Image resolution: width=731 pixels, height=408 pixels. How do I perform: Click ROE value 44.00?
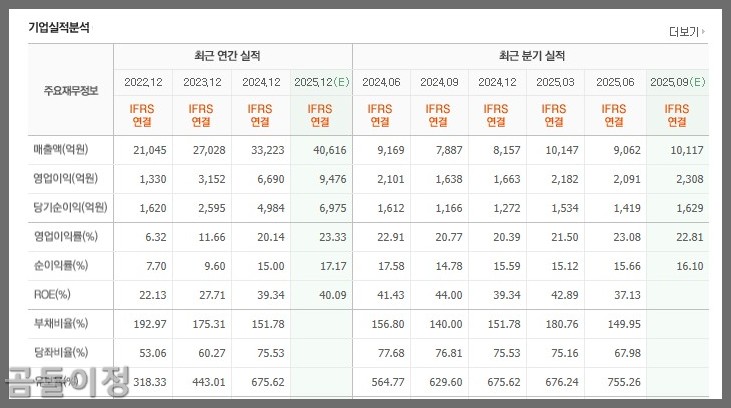449,295
